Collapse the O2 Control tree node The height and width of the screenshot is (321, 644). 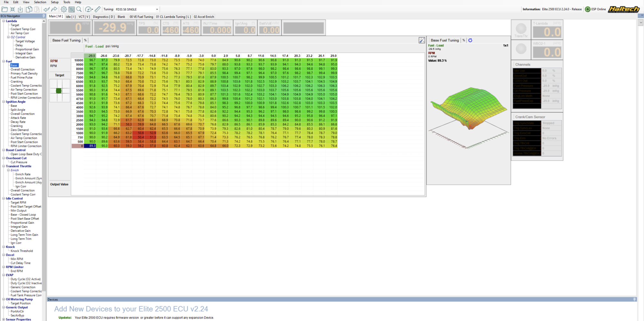[8, 37]
